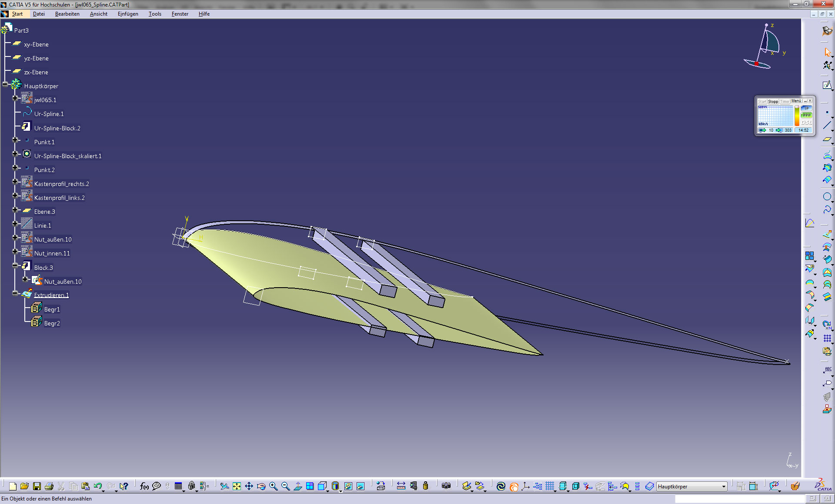This screenshot has width=835, height=504.
Task: Collapse the Hauptkörper tree node
Action: pos(5,84)
